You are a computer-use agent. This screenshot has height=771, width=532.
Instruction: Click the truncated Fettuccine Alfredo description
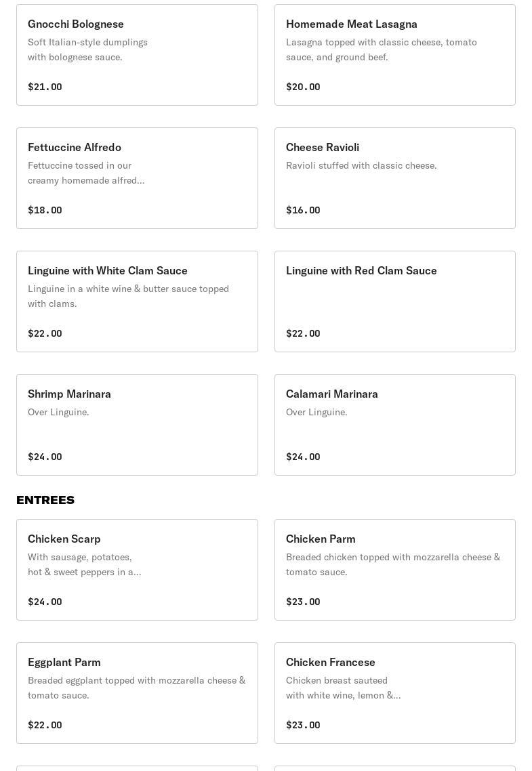click(86, 173)
